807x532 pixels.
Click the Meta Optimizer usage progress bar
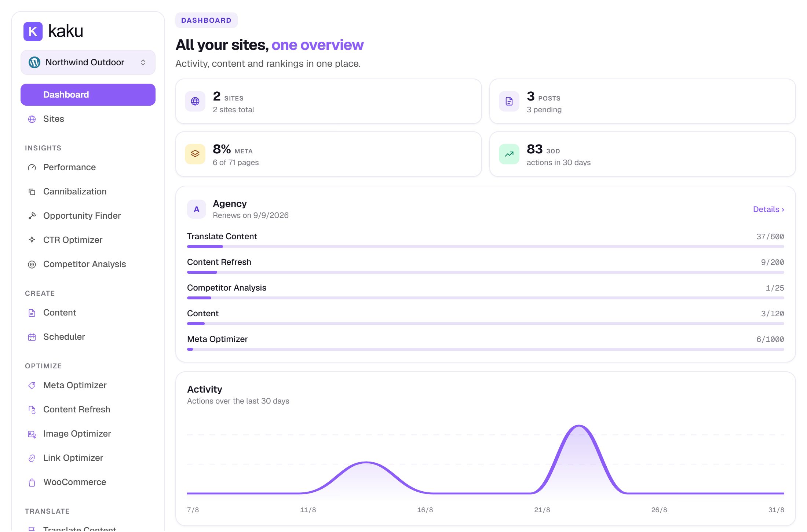486,349
